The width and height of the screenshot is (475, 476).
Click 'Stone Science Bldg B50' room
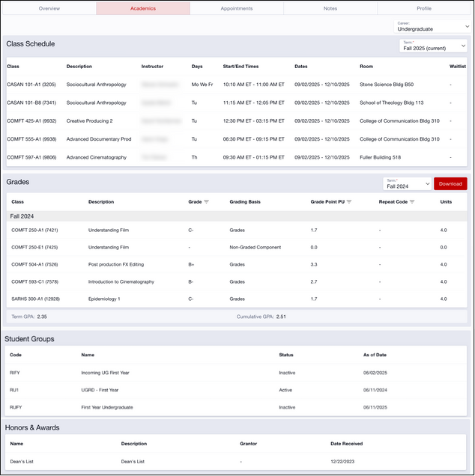point(387,85)
